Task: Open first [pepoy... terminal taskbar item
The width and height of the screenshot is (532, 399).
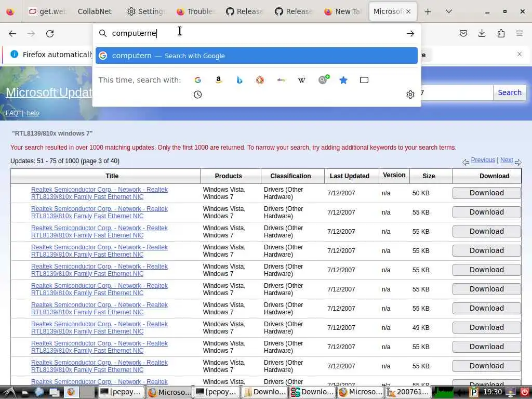Action: (x=121, y=392)
